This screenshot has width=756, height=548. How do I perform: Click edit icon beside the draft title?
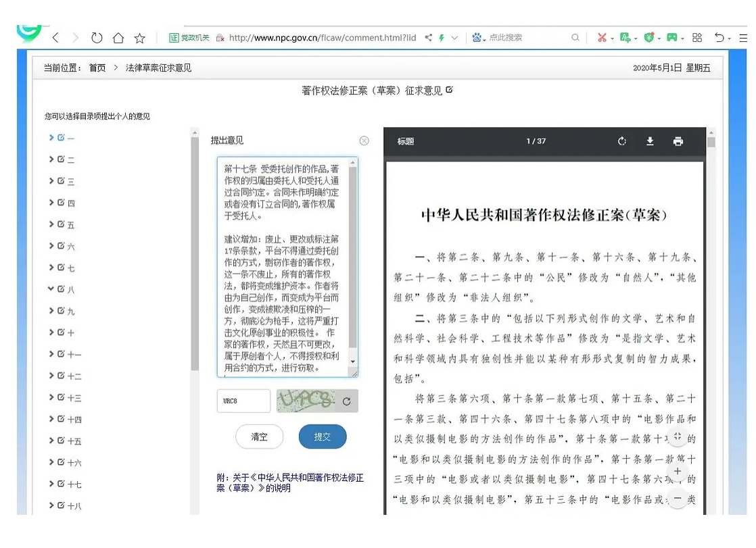tap(450, 90)
